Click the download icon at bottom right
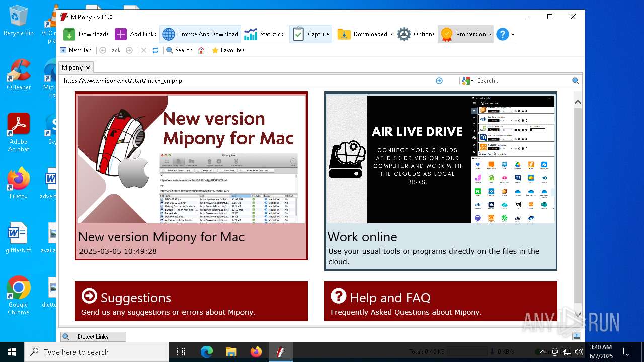This screenshot has width=644, height=362. tap(577, 336)
